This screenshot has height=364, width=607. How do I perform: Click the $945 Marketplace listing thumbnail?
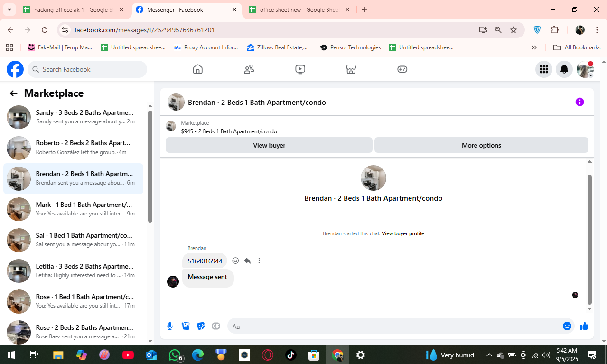click(171, 127)
